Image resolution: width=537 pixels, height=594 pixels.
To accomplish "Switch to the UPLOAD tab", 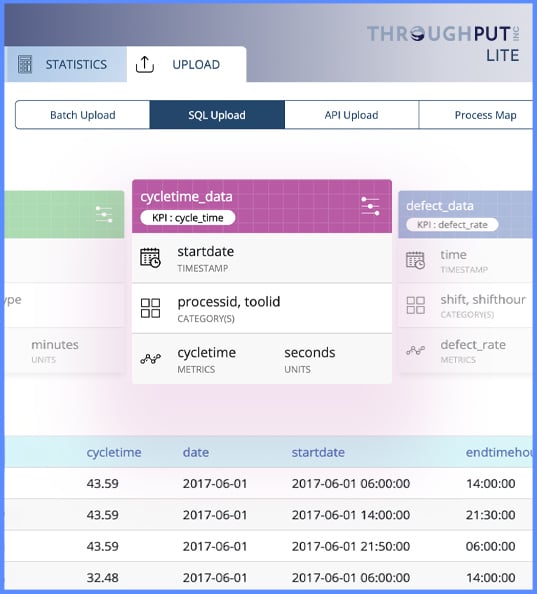I will 186,64.
